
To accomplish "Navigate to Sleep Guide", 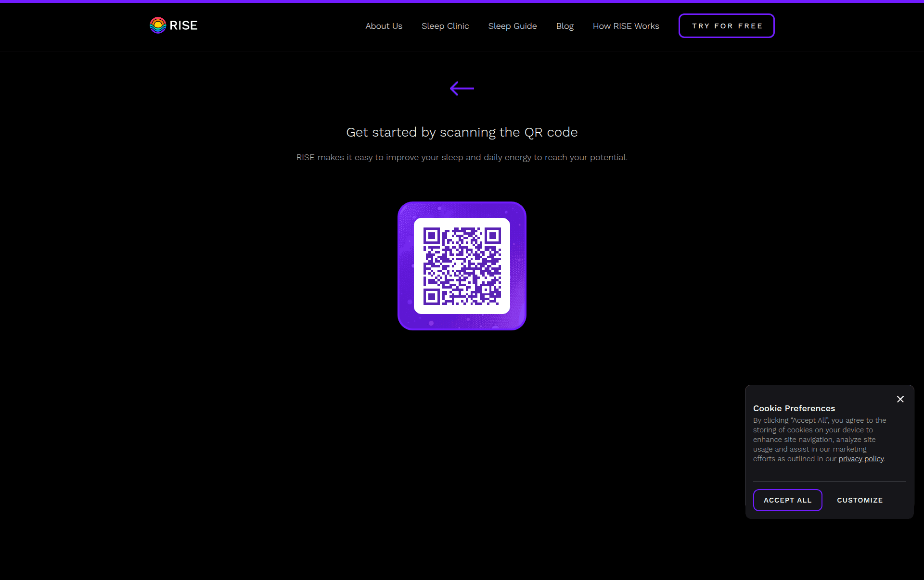I will click(513, 26).
